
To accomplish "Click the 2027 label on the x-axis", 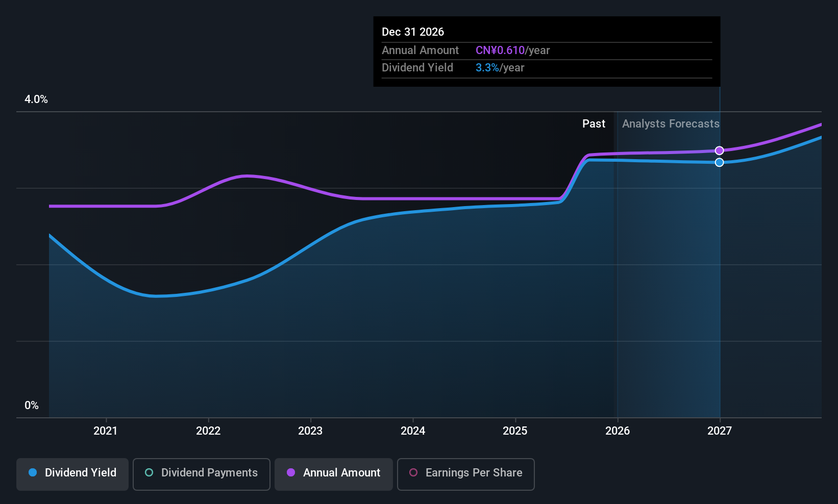I will coord(720,431).
